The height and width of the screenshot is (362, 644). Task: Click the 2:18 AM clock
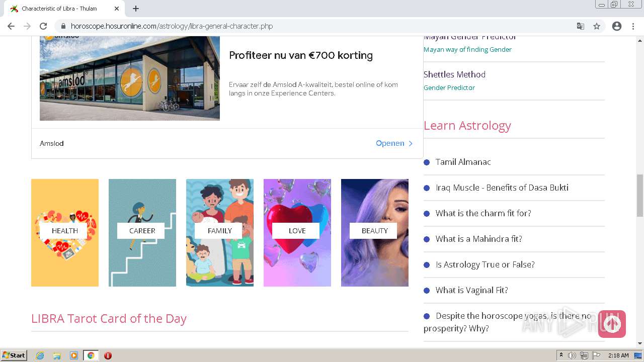coord(618,355)
